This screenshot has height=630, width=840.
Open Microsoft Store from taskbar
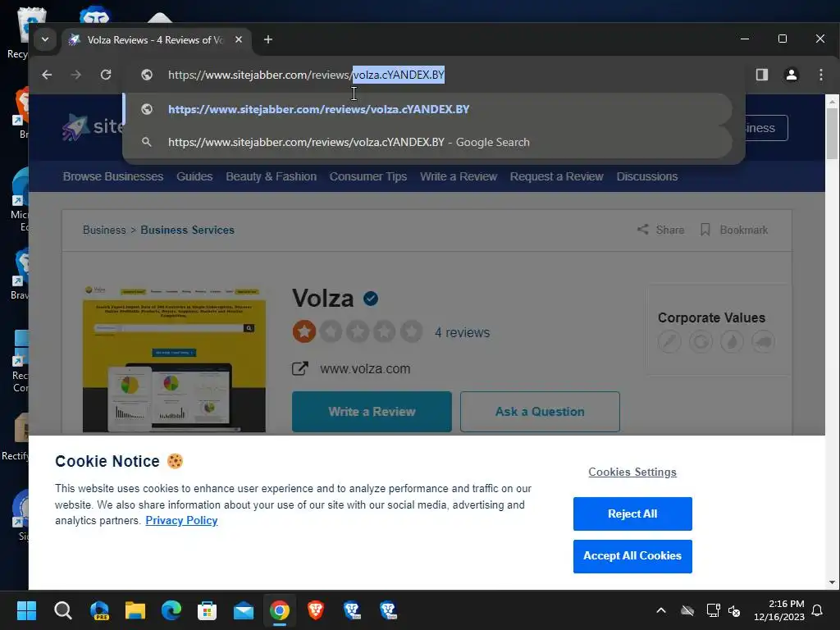tap(207, 610)
